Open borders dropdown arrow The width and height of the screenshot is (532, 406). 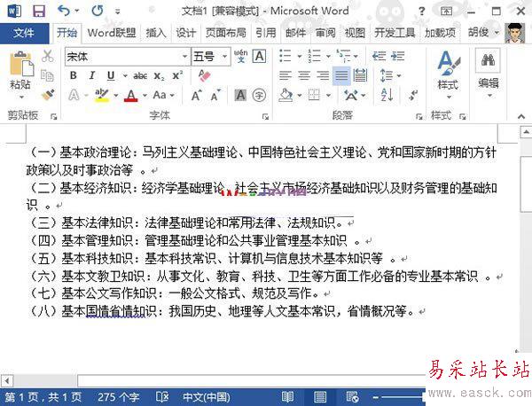(x=328, y=96)
